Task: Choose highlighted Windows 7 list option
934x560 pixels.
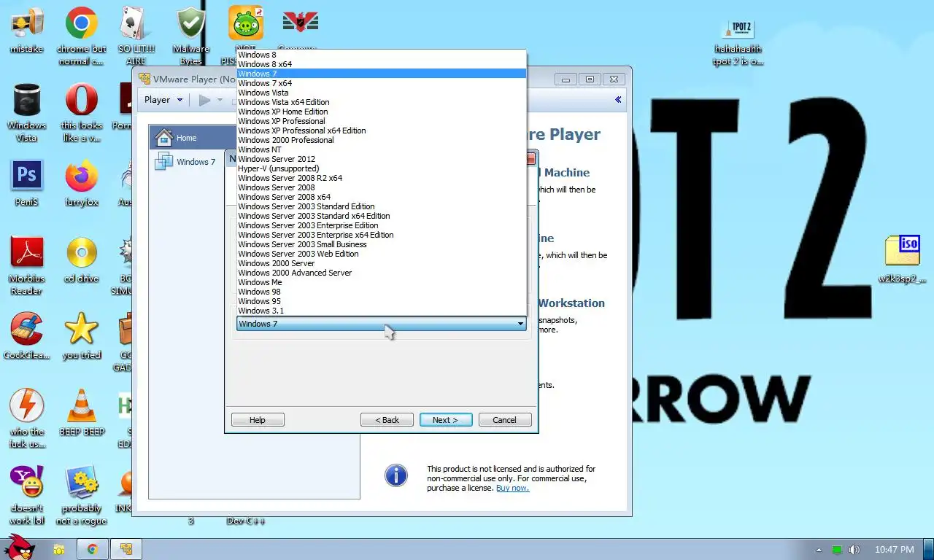Action: (x=382, y=74)
